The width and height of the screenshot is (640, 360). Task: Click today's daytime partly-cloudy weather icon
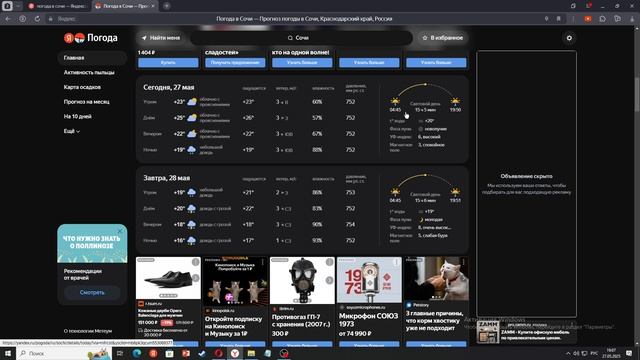point(192,118)
